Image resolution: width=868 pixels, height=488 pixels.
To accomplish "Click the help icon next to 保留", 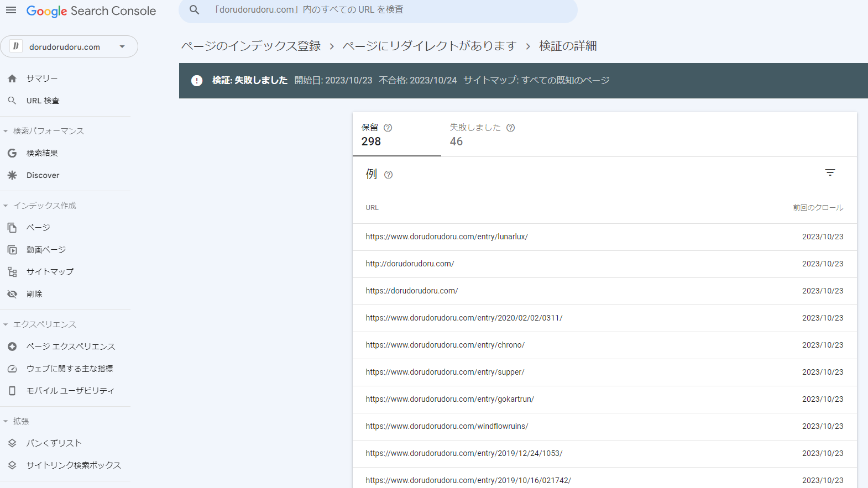I will click(388, 128).
